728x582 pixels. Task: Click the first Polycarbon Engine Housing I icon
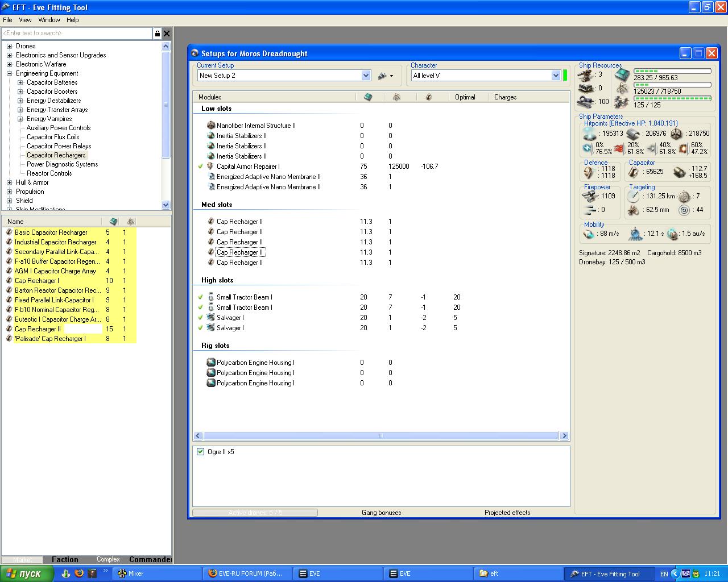tap(210, 363)
